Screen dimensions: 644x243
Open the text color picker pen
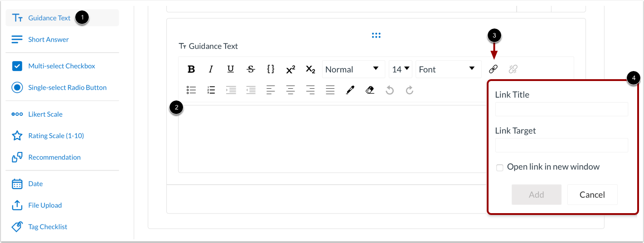(x=350, y=90)
